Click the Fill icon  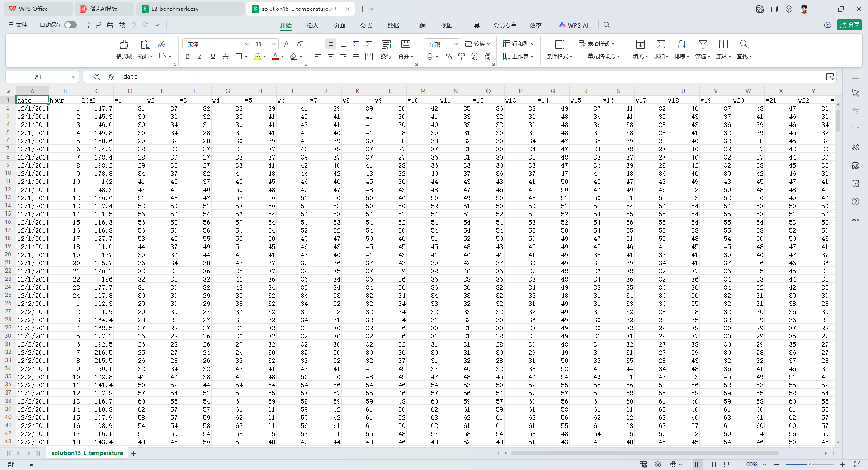[640, 44]
